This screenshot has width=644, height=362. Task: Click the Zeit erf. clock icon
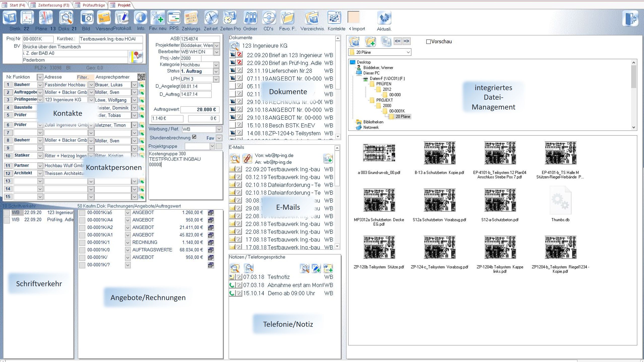pyautogui.click(x=211, y=18)
